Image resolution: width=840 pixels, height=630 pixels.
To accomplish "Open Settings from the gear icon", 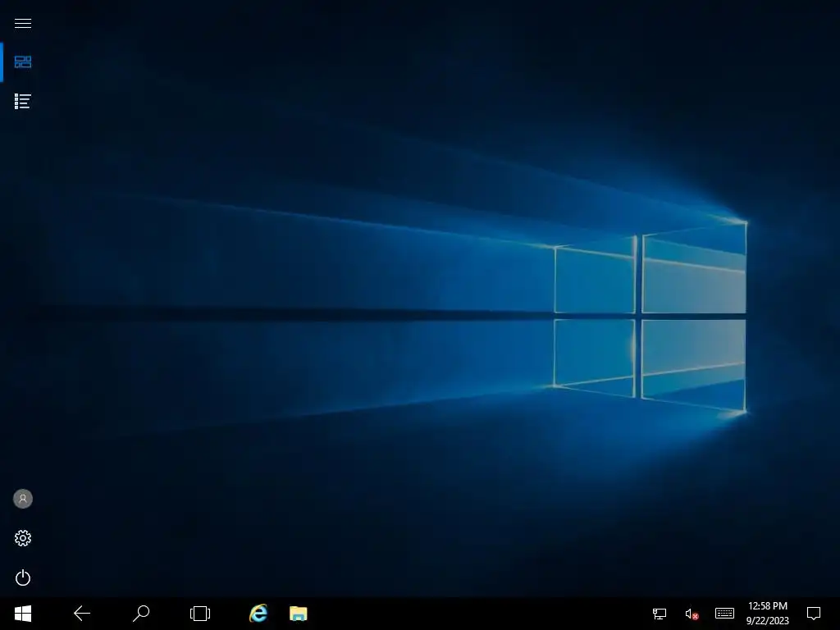I will (22, 538).
